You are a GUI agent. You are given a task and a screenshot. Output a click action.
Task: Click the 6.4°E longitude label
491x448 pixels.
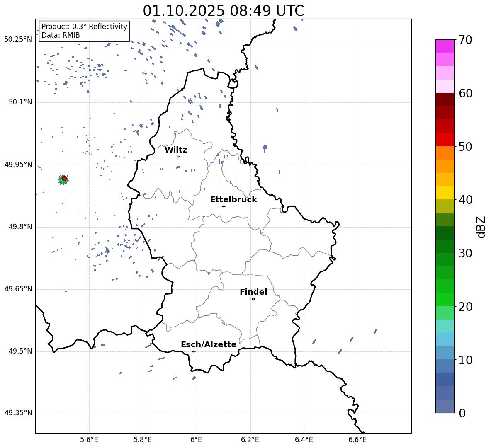coord(304,440)
